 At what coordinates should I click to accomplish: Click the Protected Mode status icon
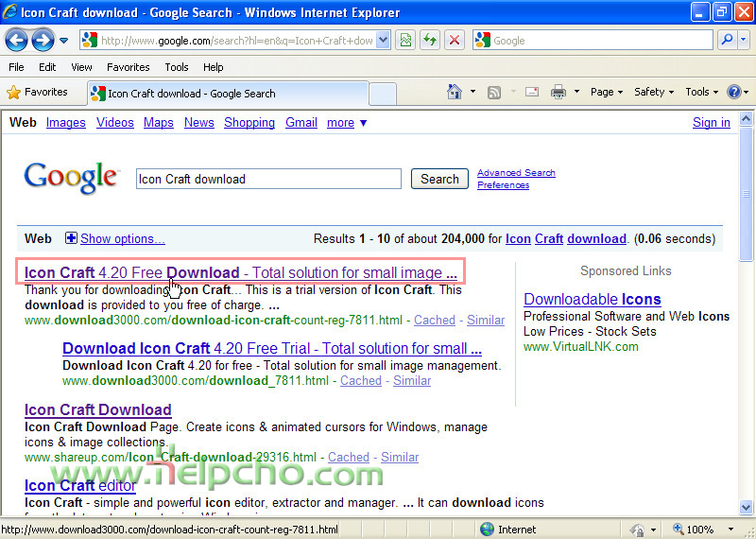[637, 530]
